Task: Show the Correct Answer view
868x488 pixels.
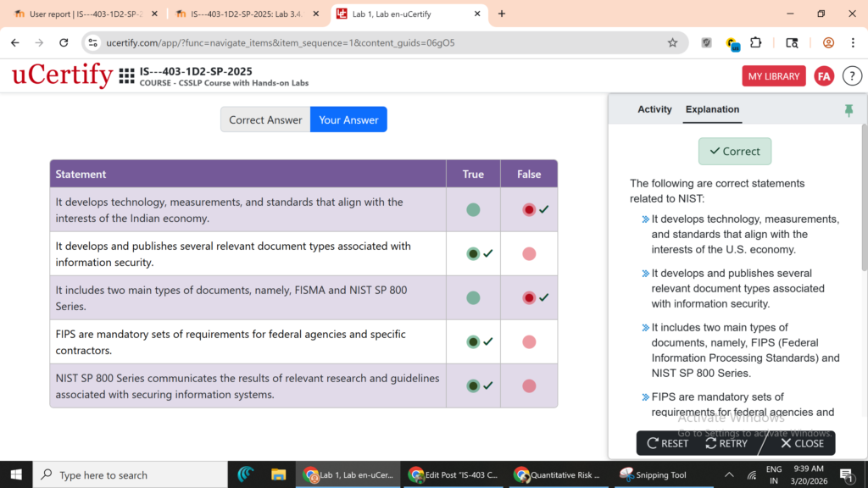Action: (x=265, y=119)
